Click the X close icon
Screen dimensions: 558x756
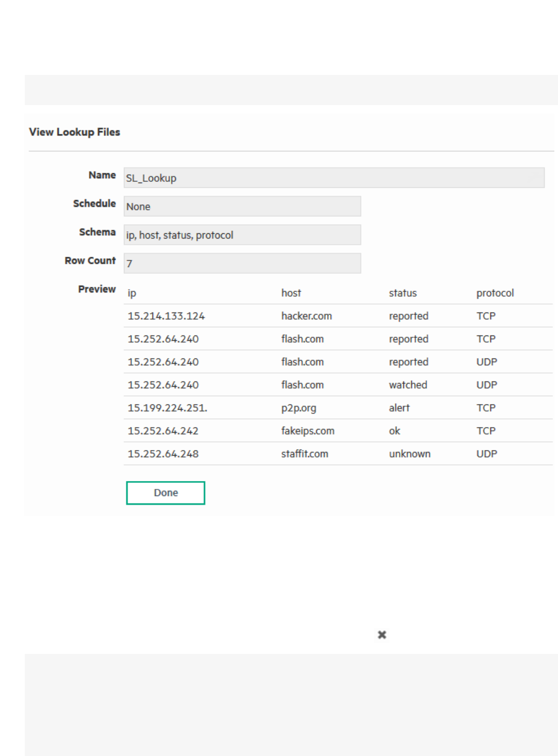[x=382, y=635]
